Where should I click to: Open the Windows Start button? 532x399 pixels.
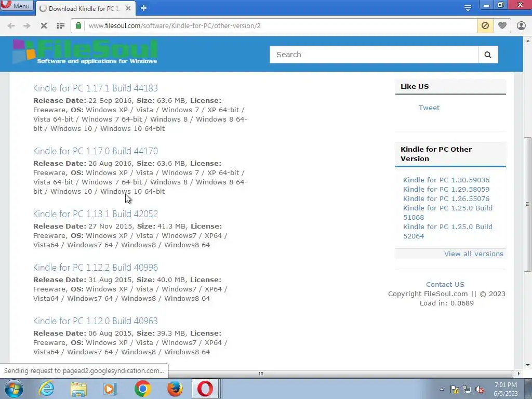tap(13, 389)
